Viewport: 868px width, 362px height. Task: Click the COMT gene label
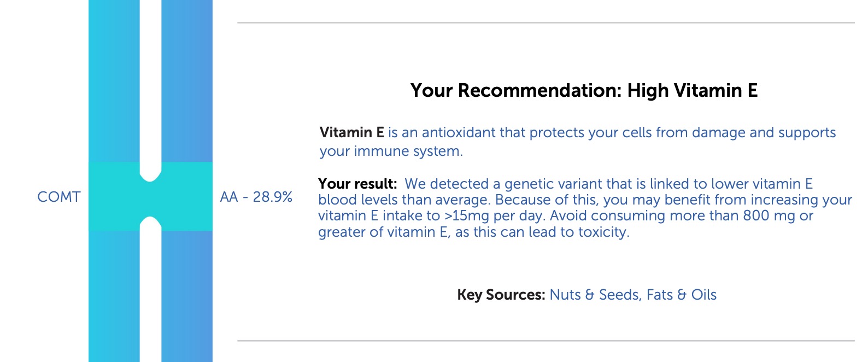tap(59, 197)
